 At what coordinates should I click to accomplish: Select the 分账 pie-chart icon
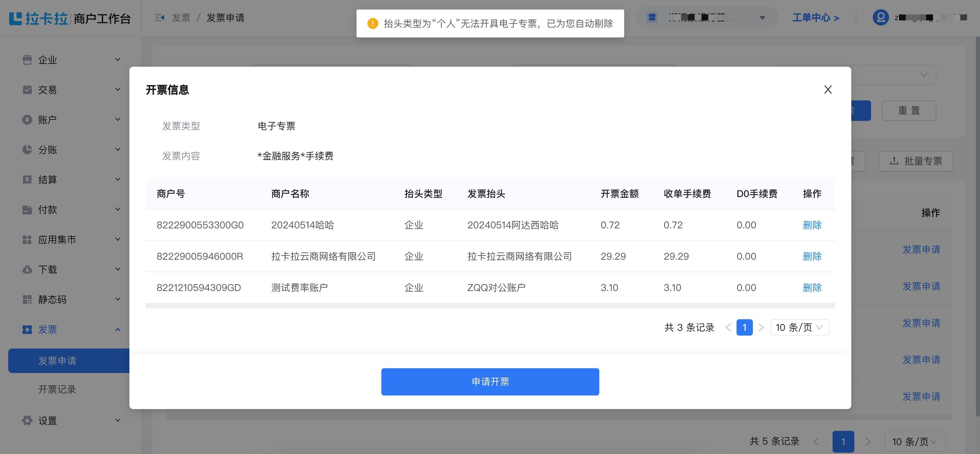pyautogui.click(x=27, y=149)
